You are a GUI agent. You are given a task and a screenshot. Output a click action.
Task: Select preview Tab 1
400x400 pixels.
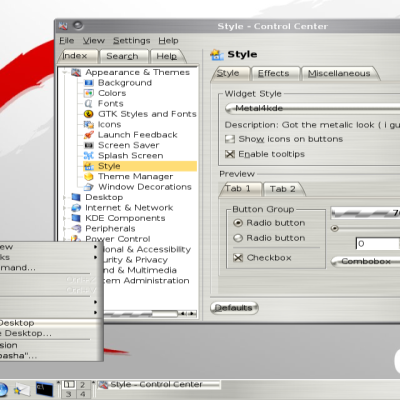(x=240, y=189)
